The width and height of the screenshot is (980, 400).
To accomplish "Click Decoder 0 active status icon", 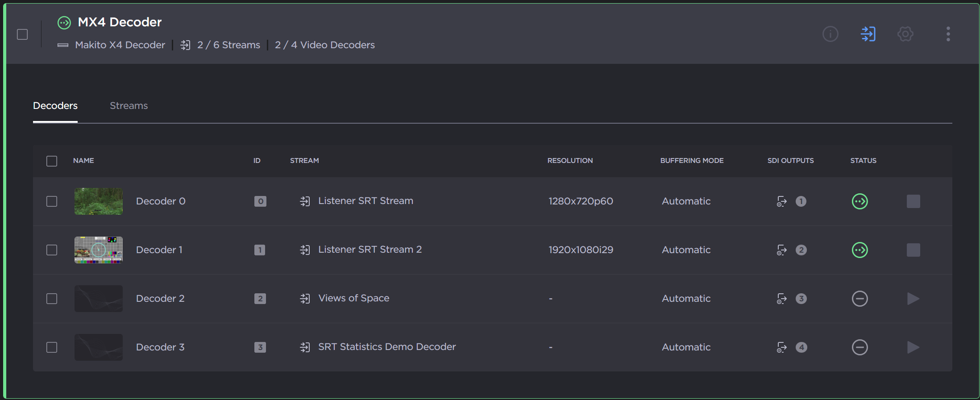I will 860,201.
